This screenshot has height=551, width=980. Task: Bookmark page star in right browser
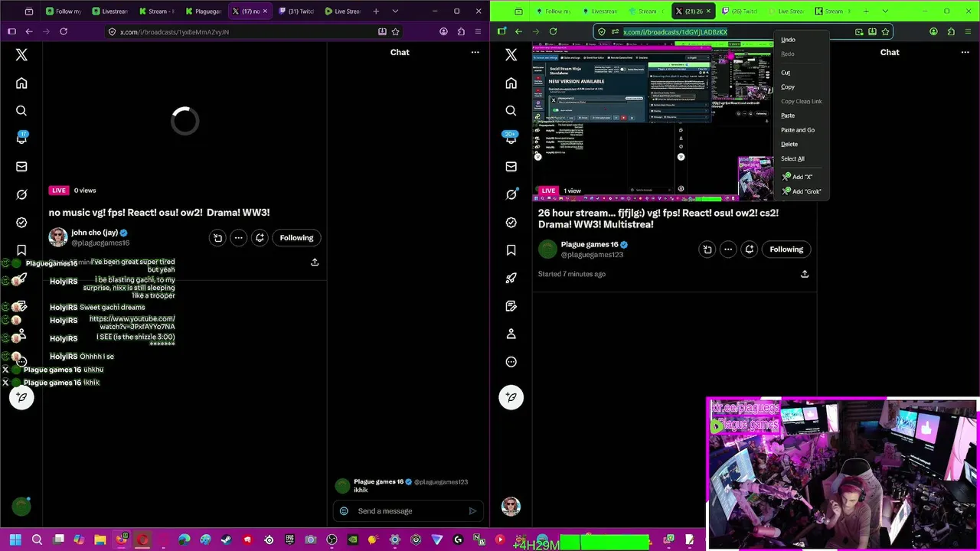point(885,31)
